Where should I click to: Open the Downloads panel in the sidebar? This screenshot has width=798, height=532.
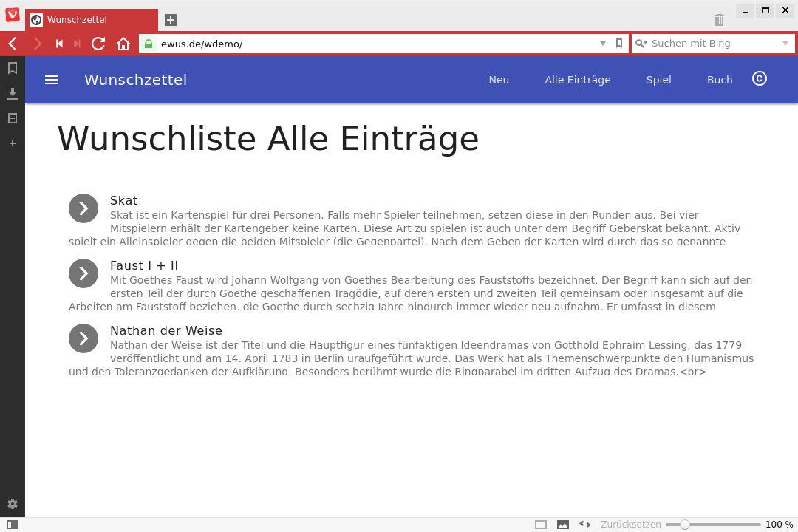click(12, 93)
